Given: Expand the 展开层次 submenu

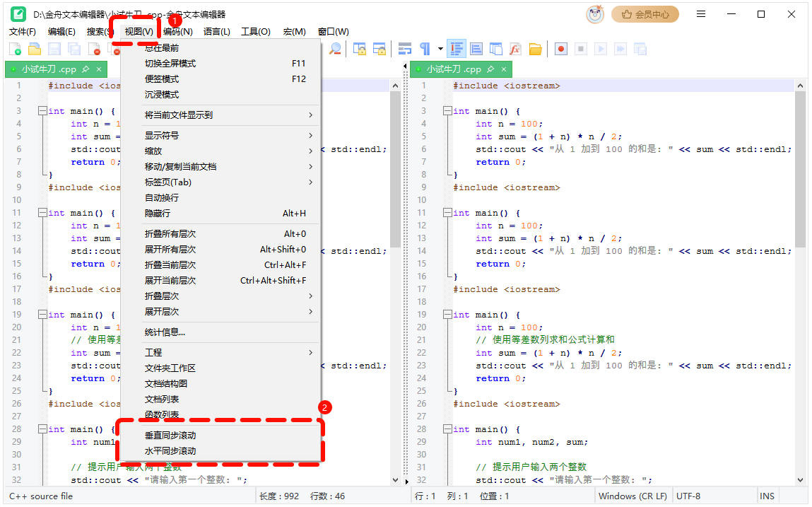Looking at the screenshot, I should click(x=221, y=312).
